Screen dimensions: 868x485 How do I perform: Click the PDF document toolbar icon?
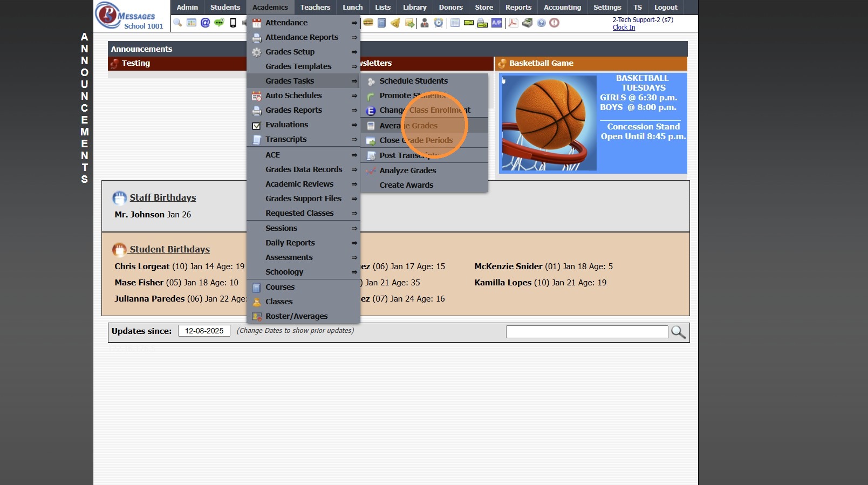point(513,23)
